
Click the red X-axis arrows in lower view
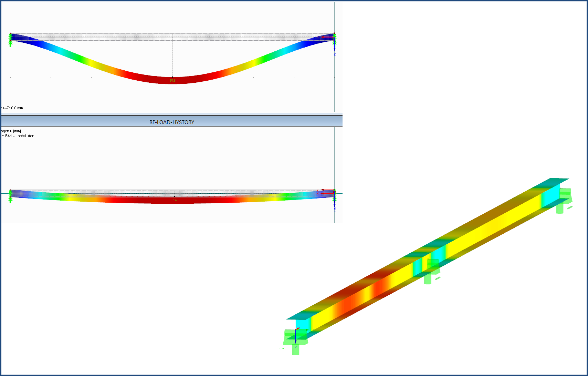tap(327, 192)
